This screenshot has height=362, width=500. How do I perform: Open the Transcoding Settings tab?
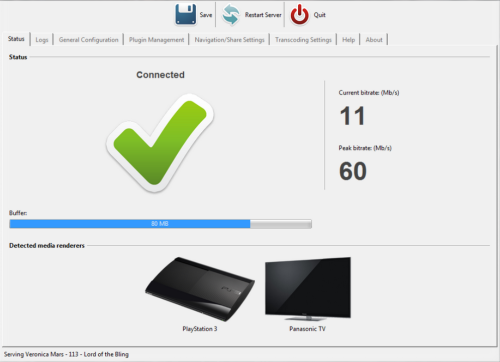point(303,40)
